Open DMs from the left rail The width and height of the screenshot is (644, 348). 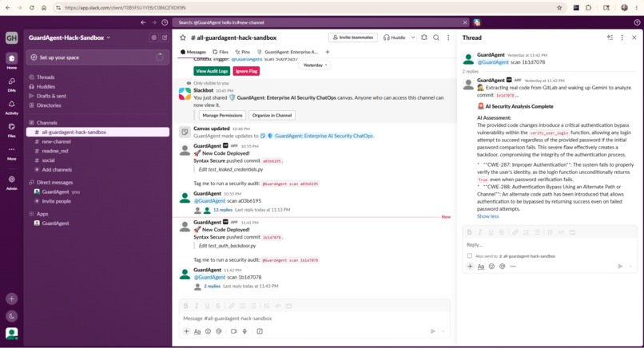coord(11,84)
